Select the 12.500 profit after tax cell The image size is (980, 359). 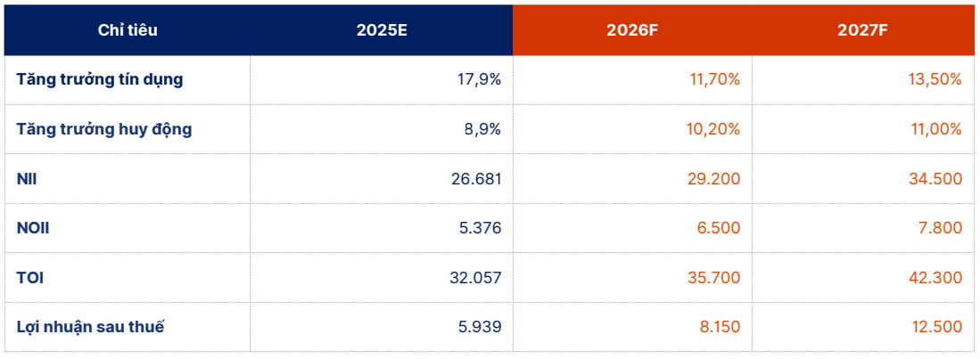pyautogui.click(x=935, y=327)
